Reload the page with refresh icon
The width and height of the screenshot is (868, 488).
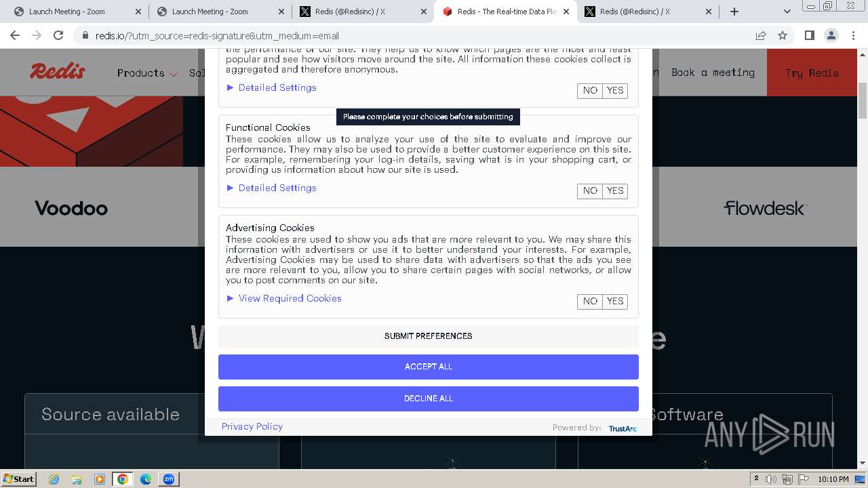(x=58, y=35)
